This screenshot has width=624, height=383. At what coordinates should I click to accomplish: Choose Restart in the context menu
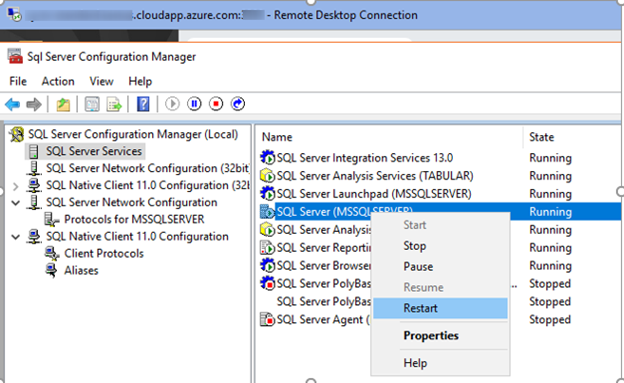(x=440, y=308)
